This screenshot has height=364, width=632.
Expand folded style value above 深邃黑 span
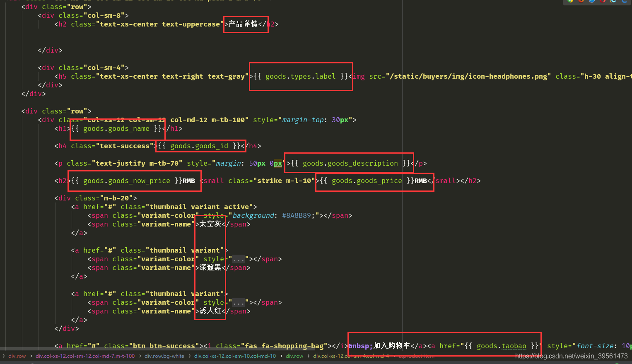pyautogui.click(x=239, y=259)
